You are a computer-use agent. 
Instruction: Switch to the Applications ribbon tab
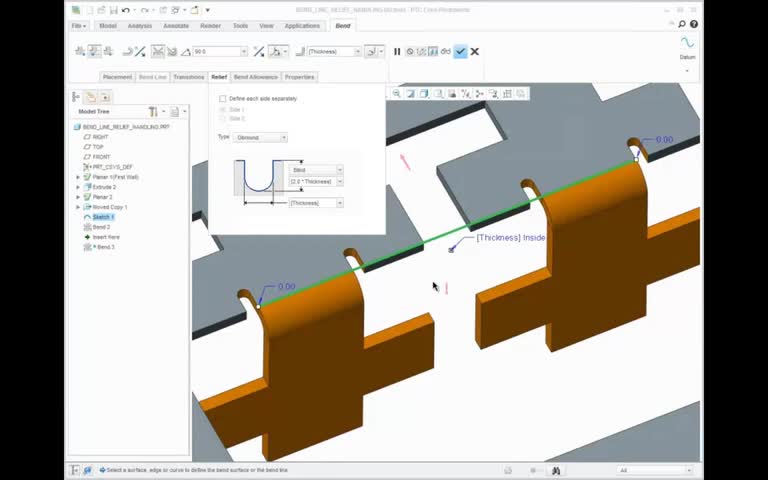tap(302, 25)
